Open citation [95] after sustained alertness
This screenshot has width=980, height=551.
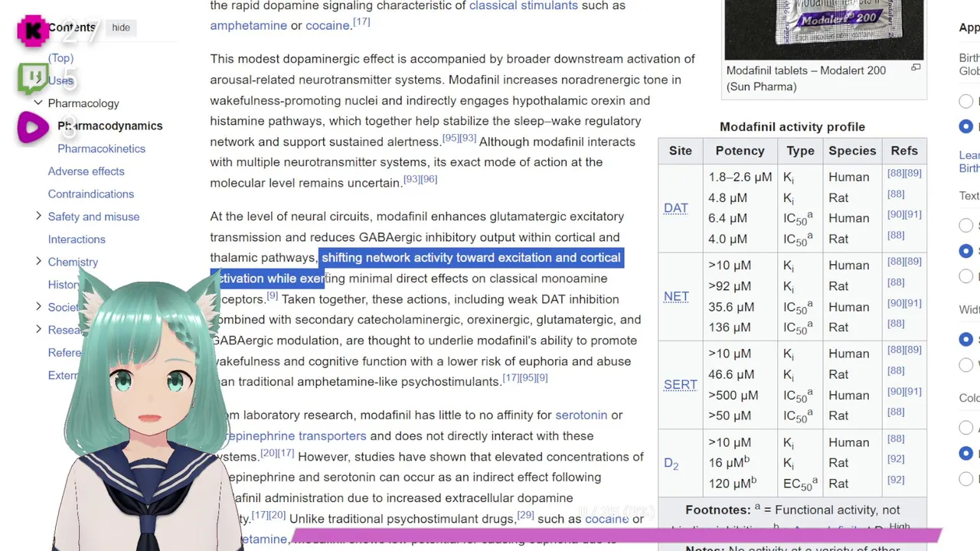click(x=450, y=138)
